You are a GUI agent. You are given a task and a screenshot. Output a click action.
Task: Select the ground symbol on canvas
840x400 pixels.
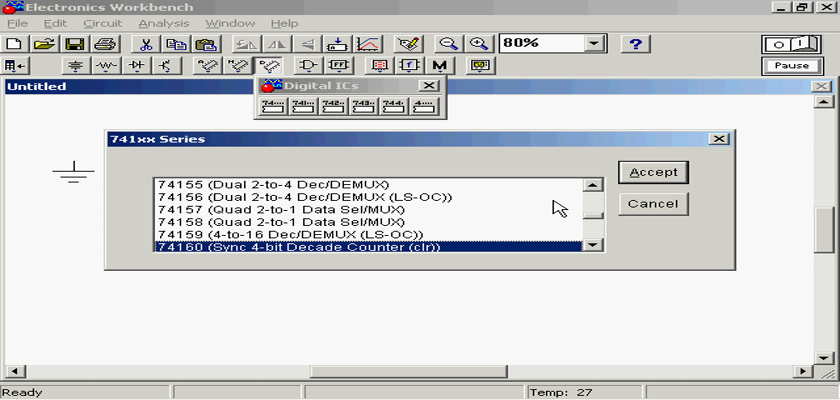click(x=73, y=172)
